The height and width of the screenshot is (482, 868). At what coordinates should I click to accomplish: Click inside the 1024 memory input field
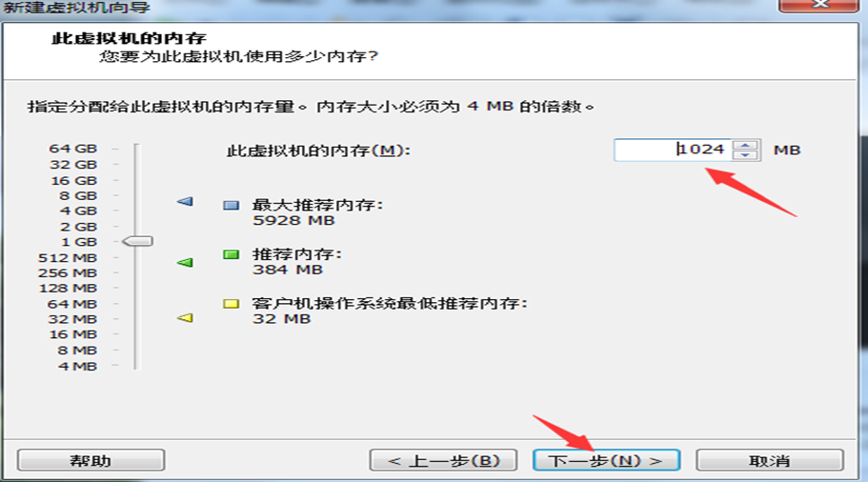(673, 150)
